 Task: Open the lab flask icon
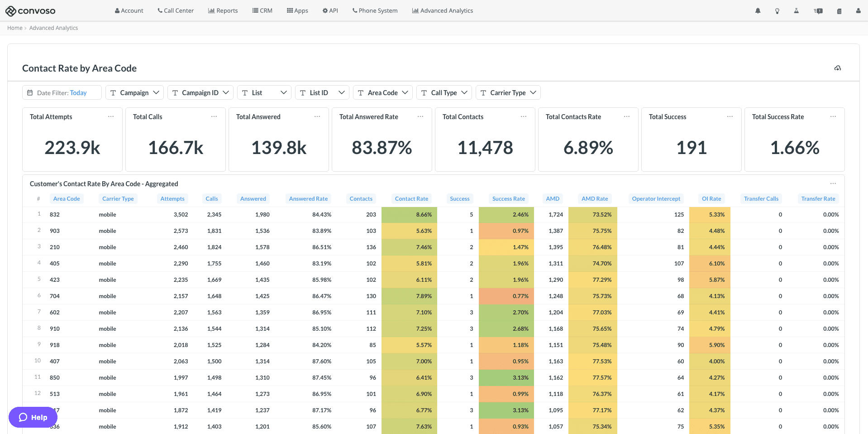coord(796,11)
